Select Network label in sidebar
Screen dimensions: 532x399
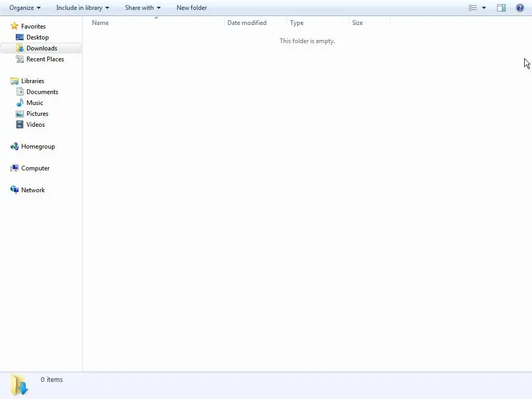coord(33,190)
